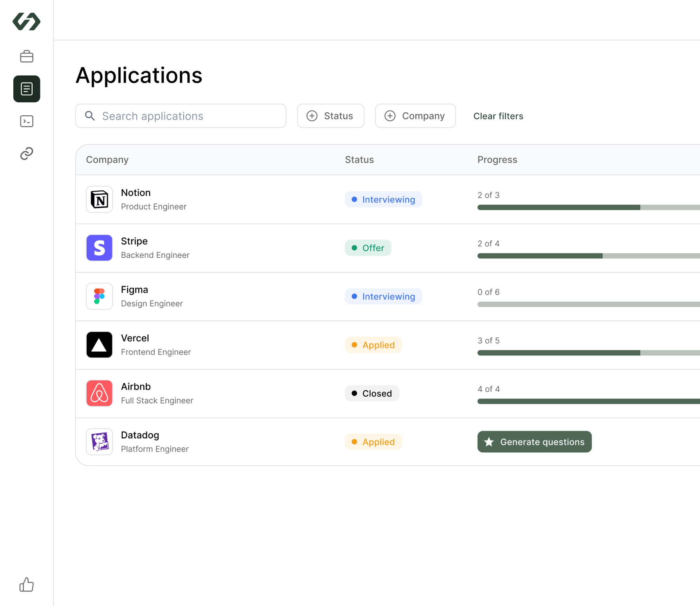The image size is (700, 606).
Task: Open the link icon in the sidebar
Action: coord(26,153)
